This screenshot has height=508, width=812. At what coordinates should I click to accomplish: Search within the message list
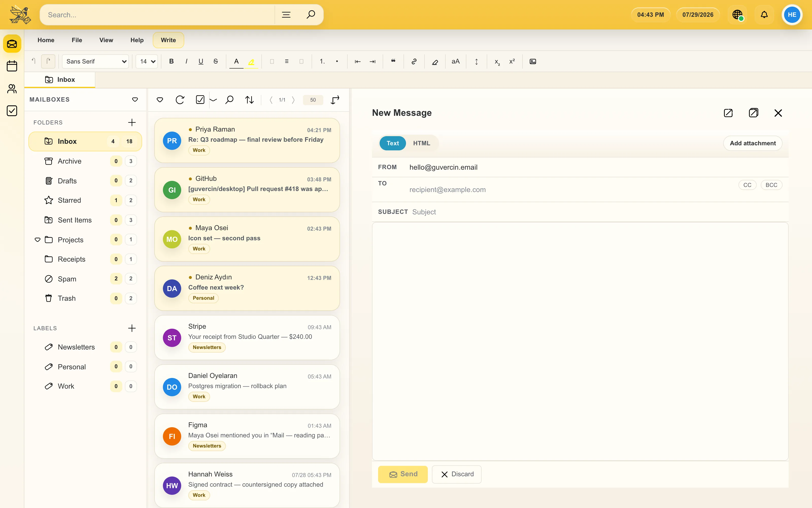(229, 100)
